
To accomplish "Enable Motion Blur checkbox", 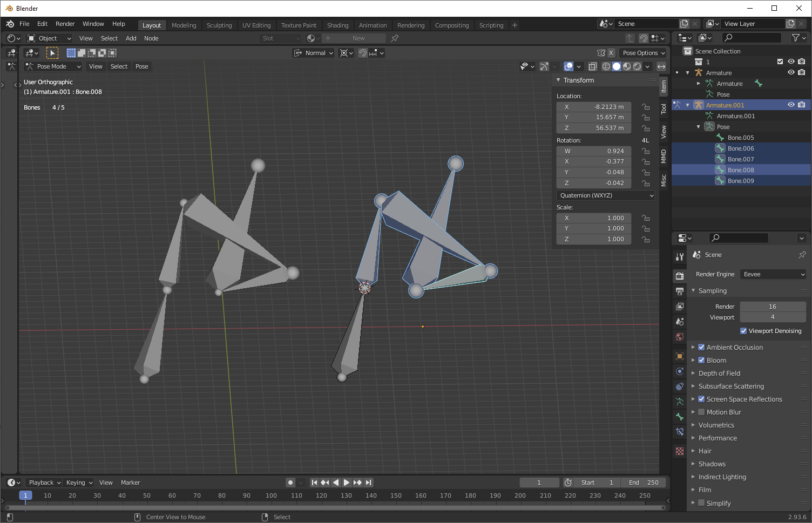I will 701,412.
